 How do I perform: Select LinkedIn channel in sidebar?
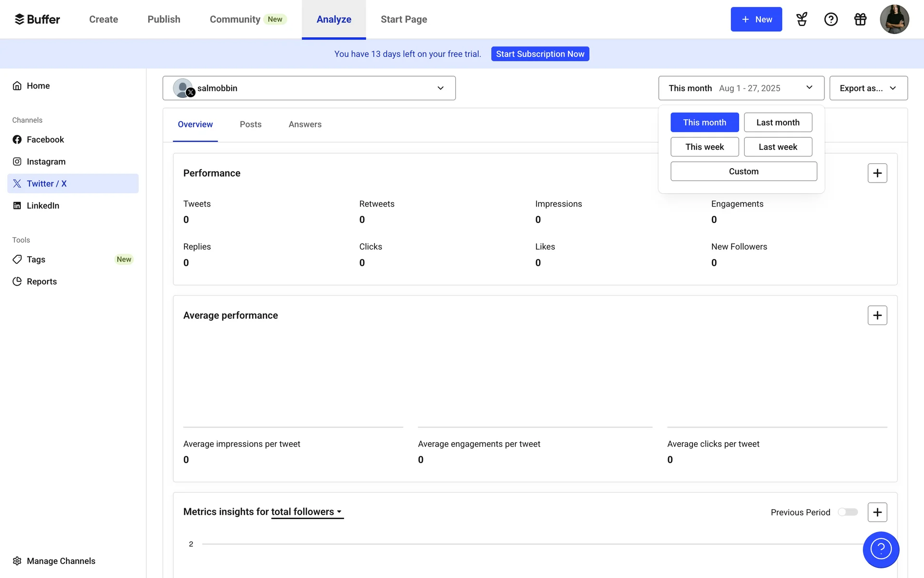click(x=43, y=206)
